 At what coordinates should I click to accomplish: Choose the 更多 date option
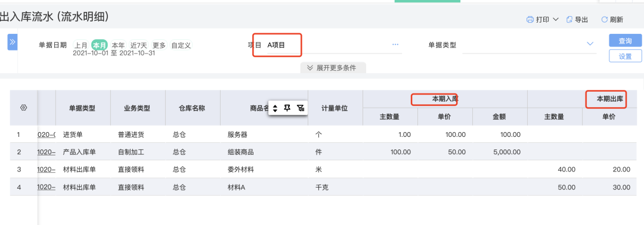point(159,45)
